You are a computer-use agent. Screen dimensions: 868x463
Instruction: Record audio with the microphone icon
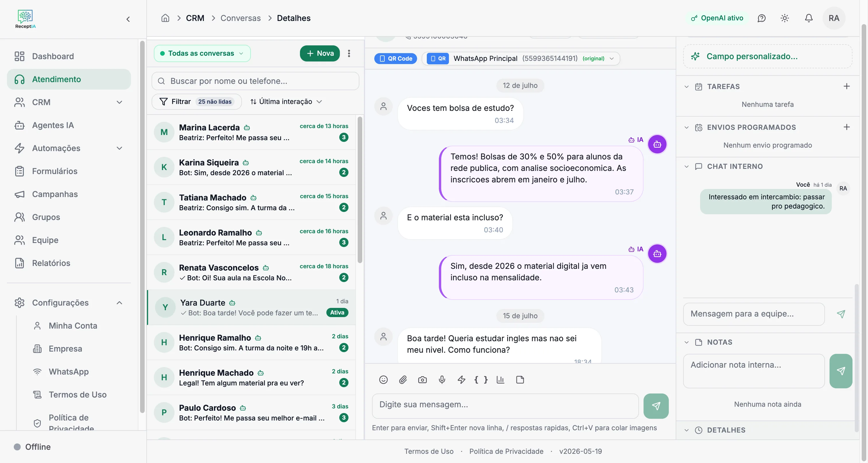(442, 380)
